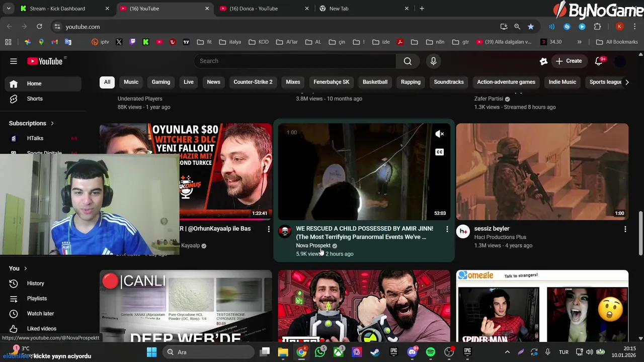The width and height of the screenshot is (644, 362).
Task: Open Watch later in the sidebar
Action: (x=43, y=314)
